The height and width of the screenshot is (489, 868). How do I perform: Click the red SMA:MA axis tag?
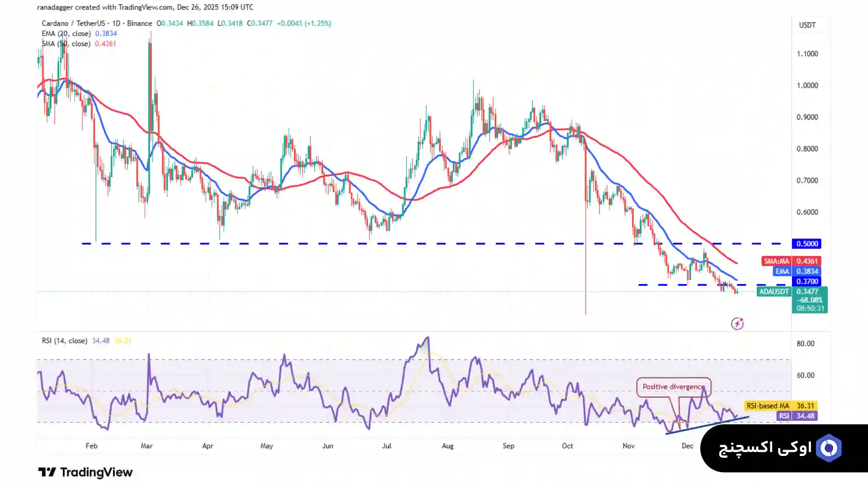tap(776, 261)
